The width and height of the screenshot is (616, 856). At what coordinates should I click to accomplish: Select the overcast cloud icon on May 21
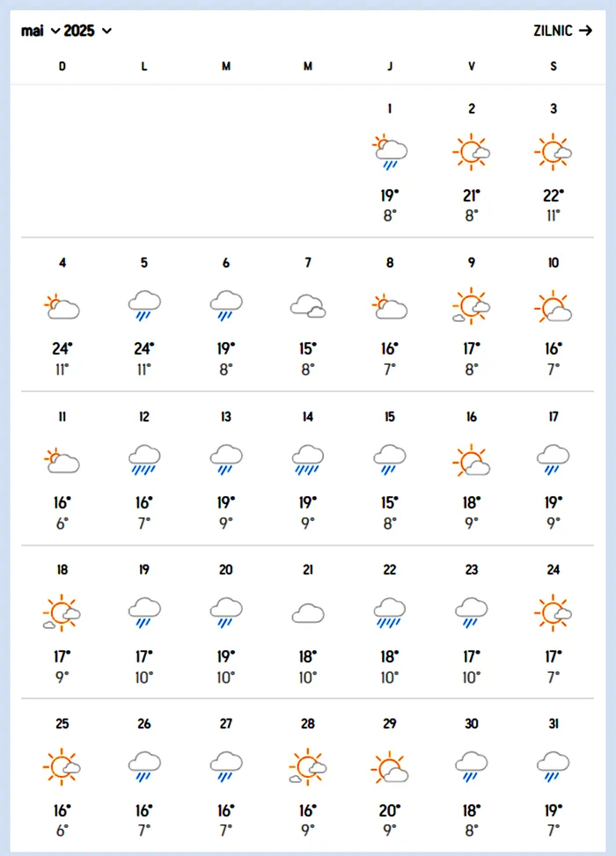308,613
